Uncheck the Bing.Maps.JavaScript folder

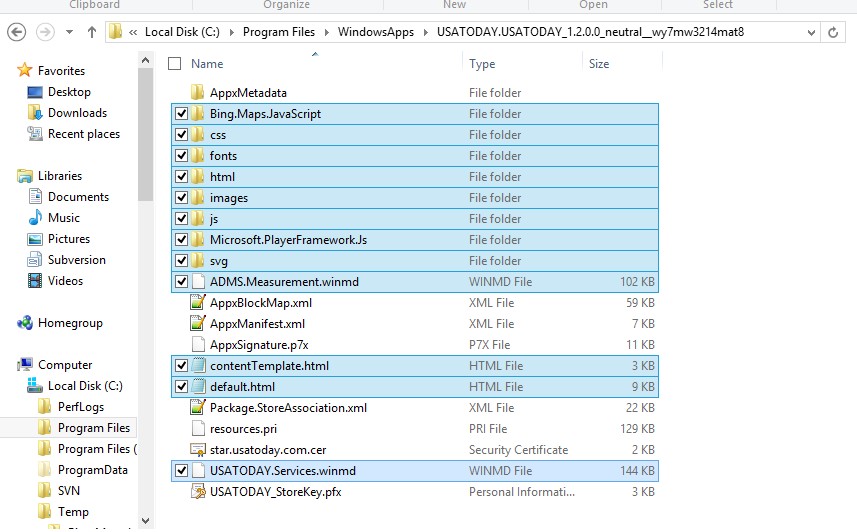(x=181, y=114)
